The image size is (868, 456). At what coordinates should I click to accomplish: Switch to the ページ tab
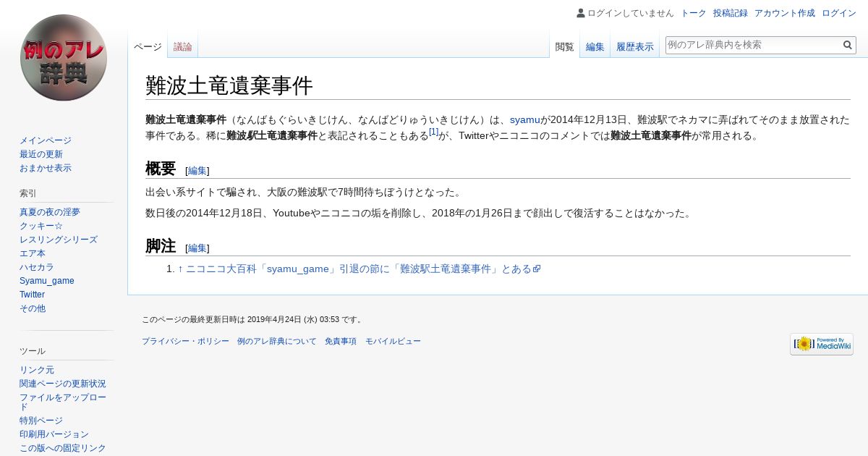pyautogui.click(x=148, y=47)
